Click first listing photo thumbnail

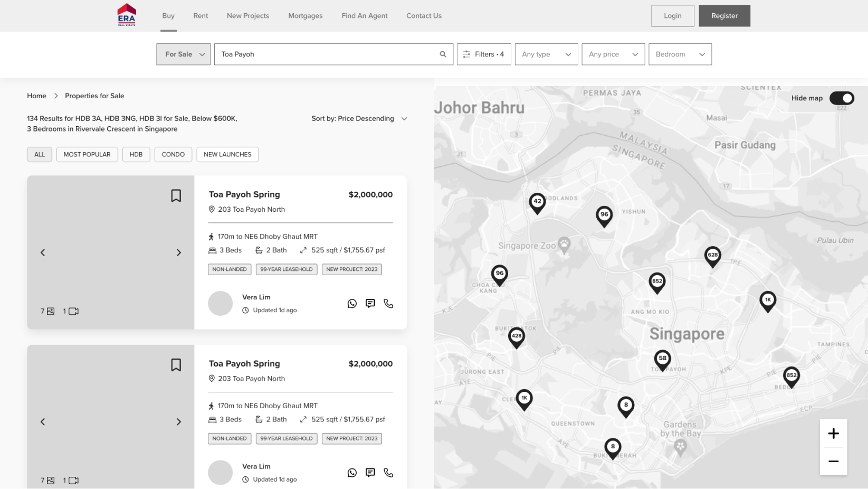pyautogui.click(x=111, y=252)
